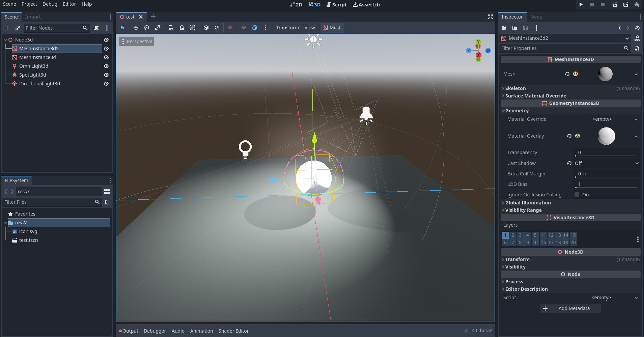Switch to the 2D workspace
Screen dimensions: 644x337
point(296,4)
